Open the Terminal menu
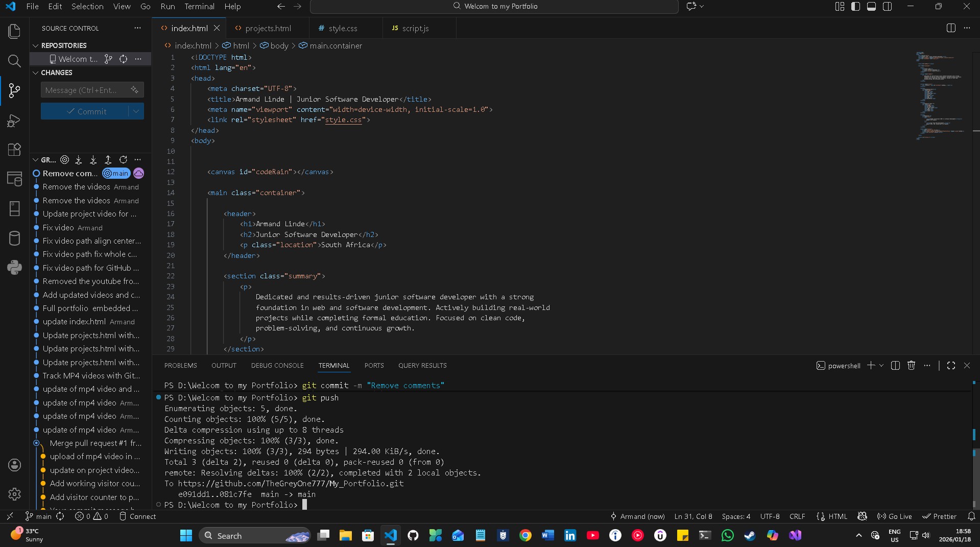 (199, 6)
